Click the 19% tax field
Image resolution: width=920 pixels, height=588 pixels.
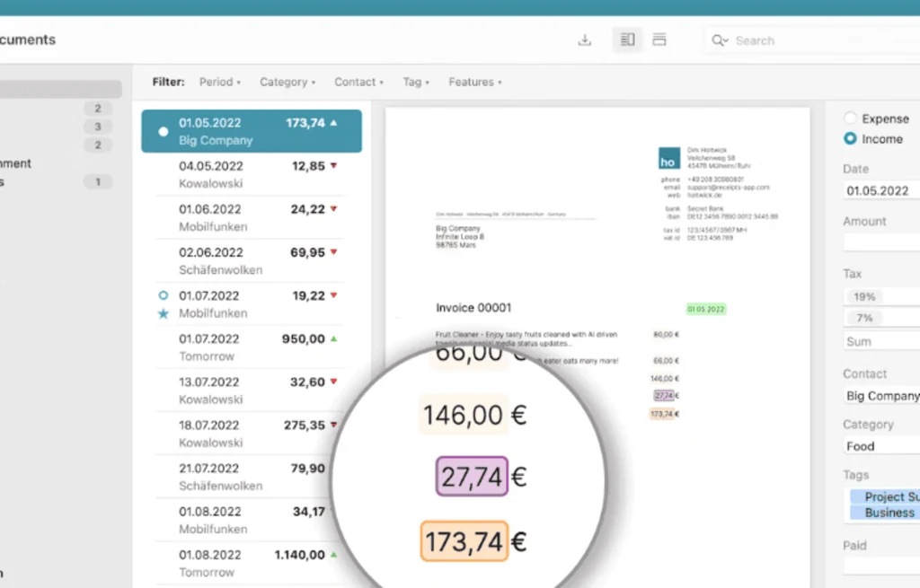(x=881, y=296)
